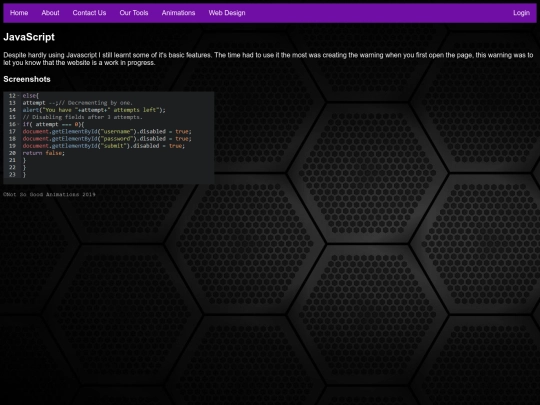Select Our Tools menu item

(x=134, y=13)
